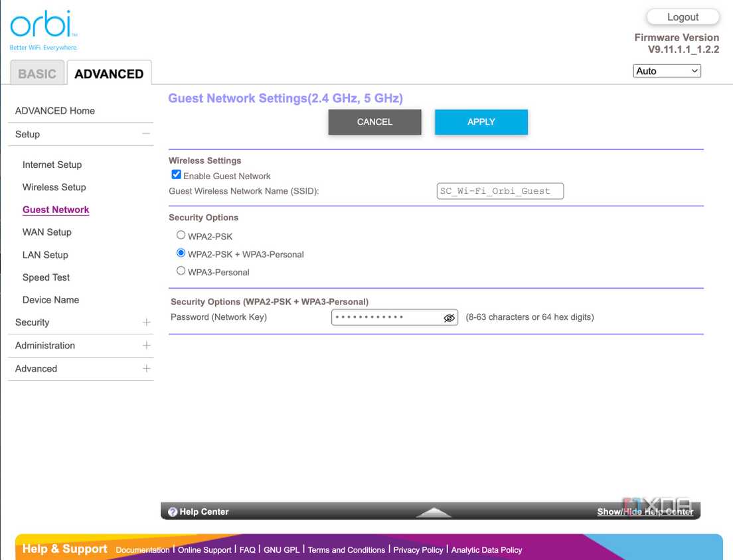Open ADVANCED Home menu item
The width and height of the screenshot is (733, 560).
pyautogui.click(x=55, y=111)
